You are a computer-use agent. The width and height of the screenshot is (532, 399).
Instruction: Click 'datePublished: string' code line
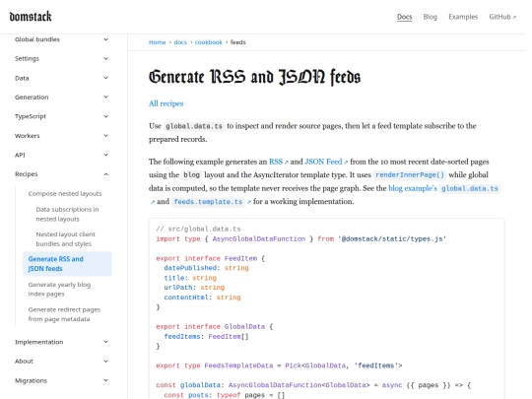pos(206,268)
